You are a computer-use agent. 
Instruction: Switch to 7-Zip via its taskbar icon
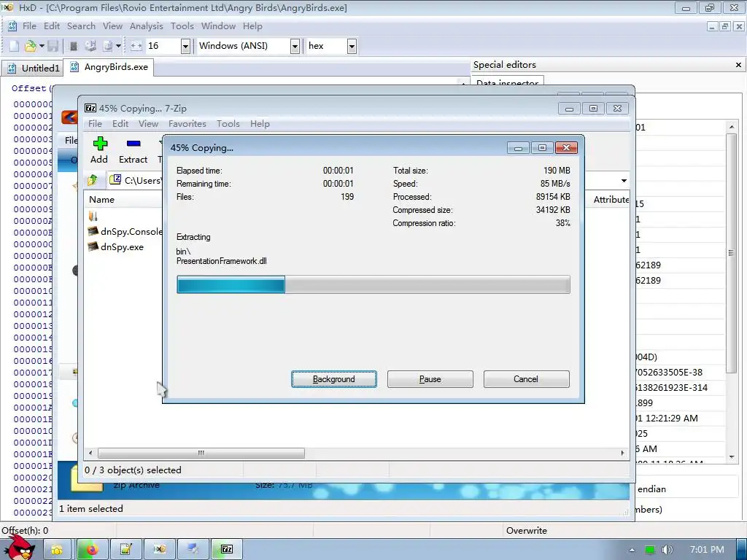point(227,550)
